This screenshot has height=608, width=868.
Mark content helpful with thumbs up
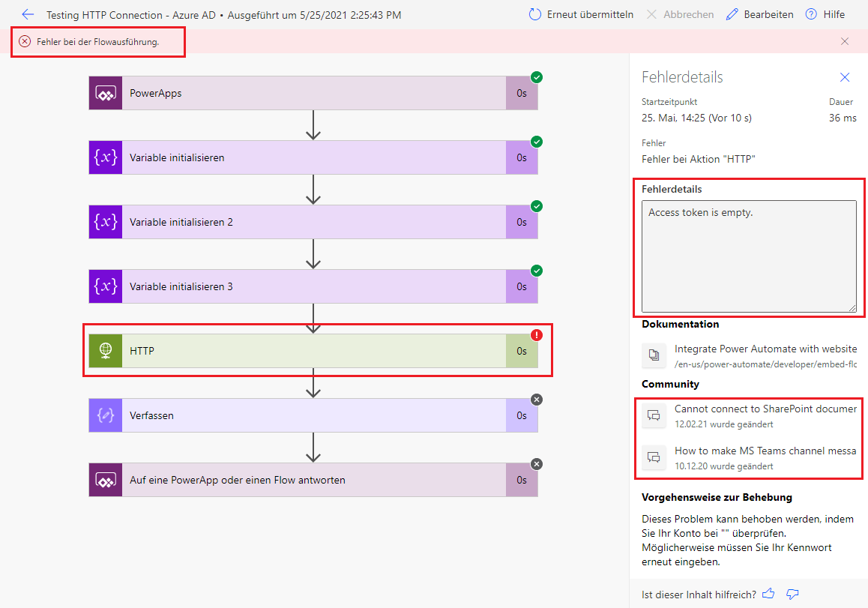click(x=768, y=595)
